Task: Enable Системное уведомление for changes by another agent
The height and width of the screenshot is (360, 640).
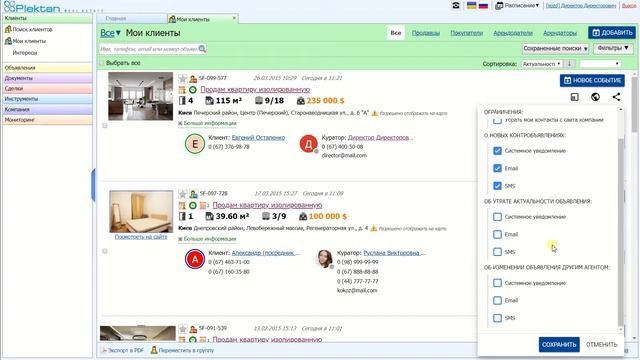Action: coord(497,283)
